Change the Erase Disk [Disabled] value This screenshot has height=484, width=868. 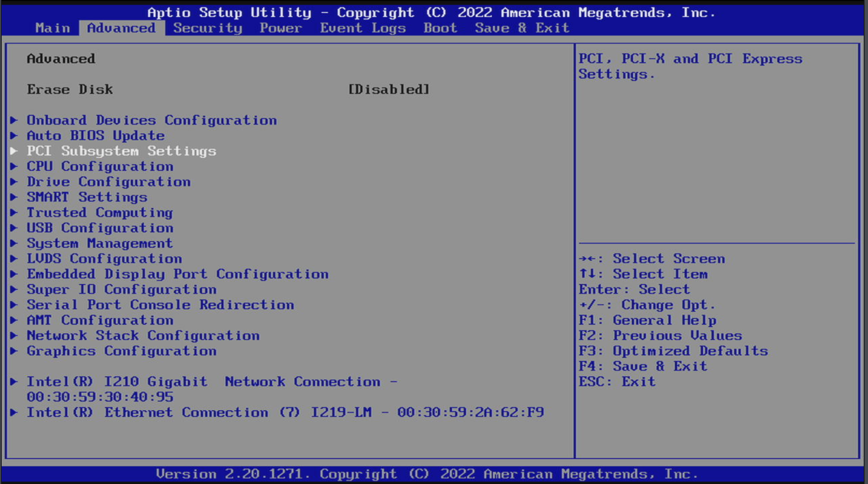pyautogui.click(x=389, y=89)
